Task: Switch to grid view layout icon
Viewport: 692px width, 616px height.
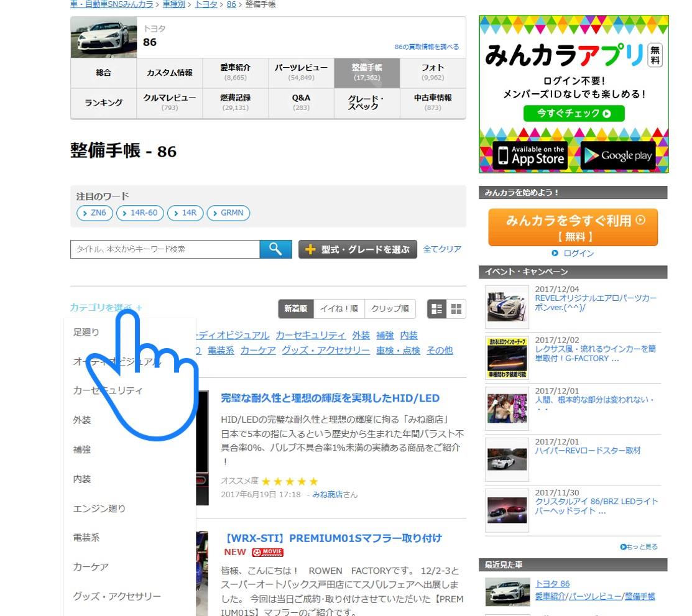Action: [456, 309]
